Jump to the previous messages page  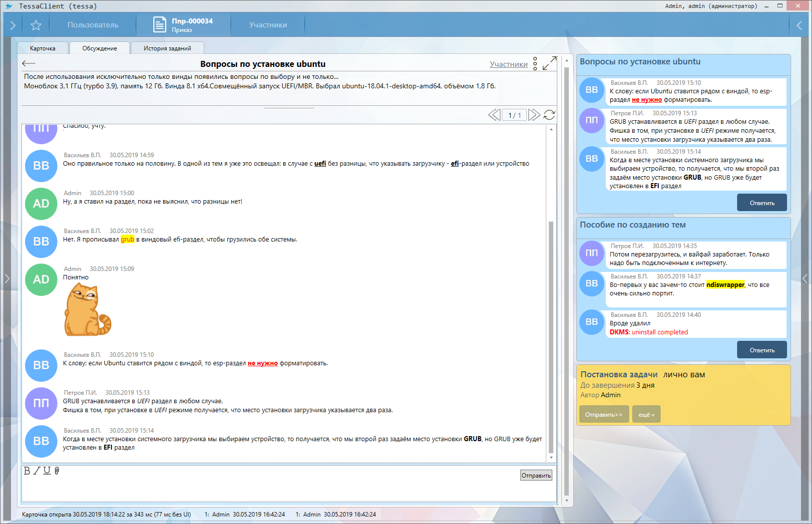(x=494, y=115)
